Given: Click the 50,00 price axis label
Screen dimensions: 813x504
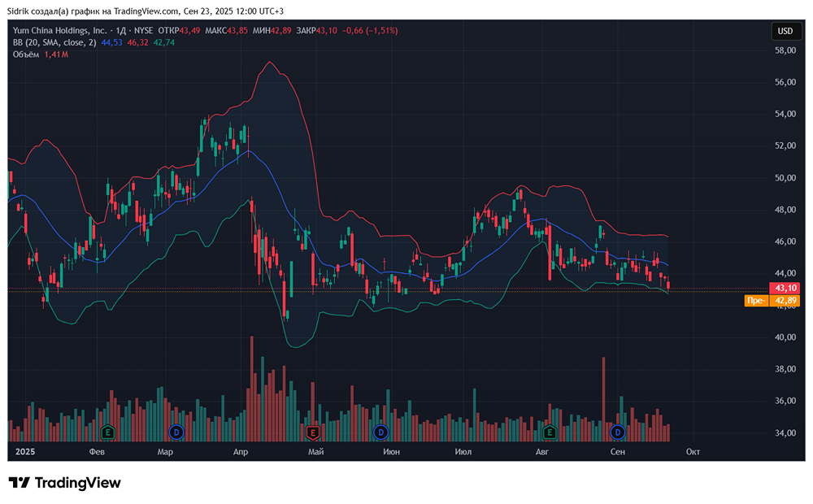Looking at the screenshot, I should [785, 178].
